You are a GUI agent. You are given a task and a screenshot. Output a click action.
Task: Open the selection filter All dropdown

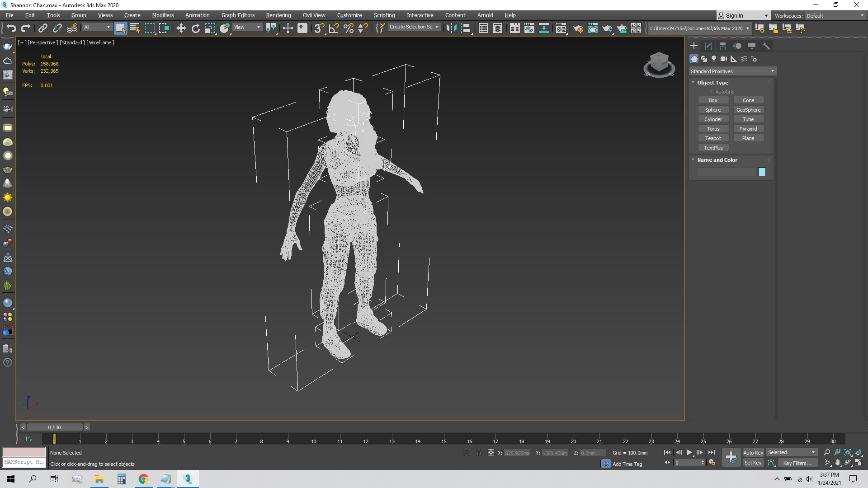click(97, 27)
